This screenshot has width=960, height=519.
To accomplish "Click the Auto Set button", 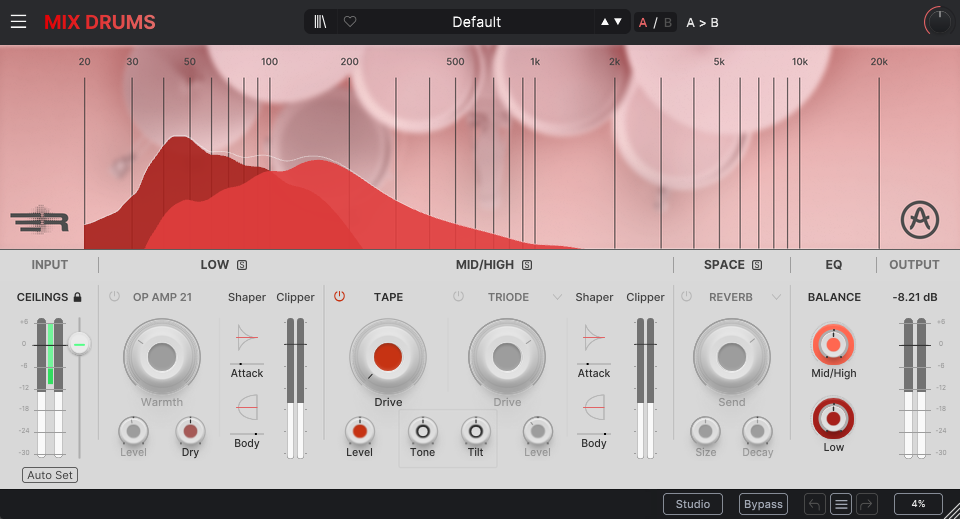I will [x=50, y=475].
